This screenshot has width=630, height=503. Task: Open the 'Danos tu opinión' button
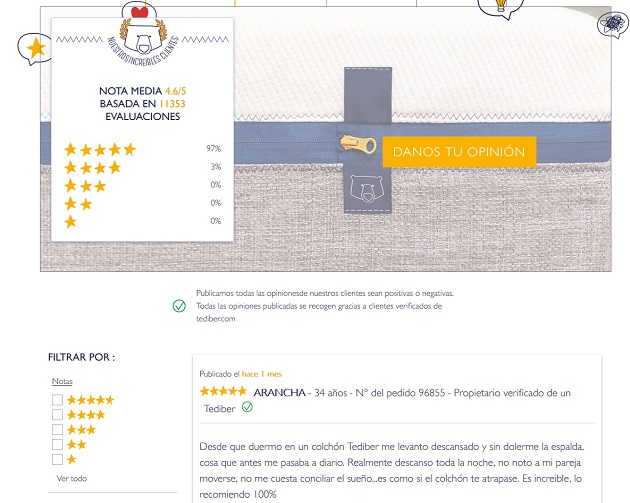pyautogui.click(x=459, y=151)
